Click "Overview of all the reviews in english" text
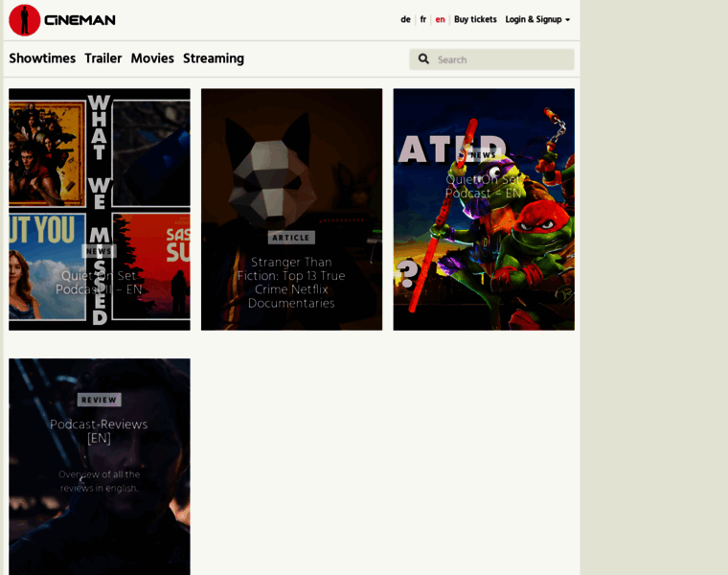The image size is (728, 575). 99,481
